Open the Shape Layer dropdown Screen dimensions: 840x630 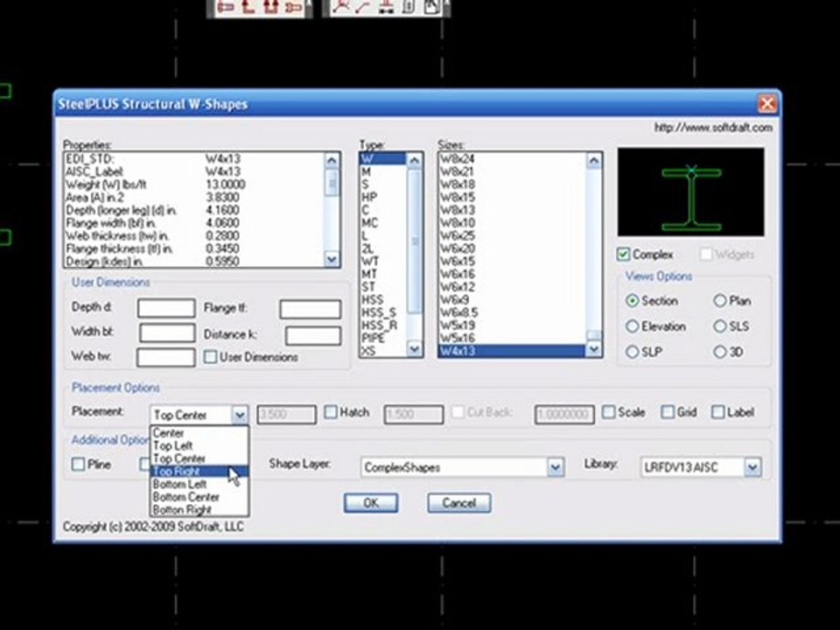point(556,467)
